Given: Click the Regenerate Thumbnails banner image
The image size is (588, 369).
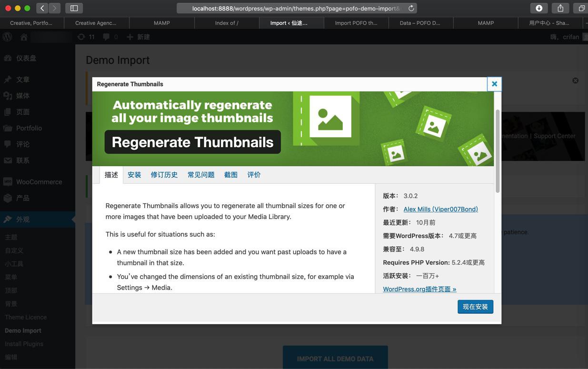Looking at the screenshot, I should (293, 129).
